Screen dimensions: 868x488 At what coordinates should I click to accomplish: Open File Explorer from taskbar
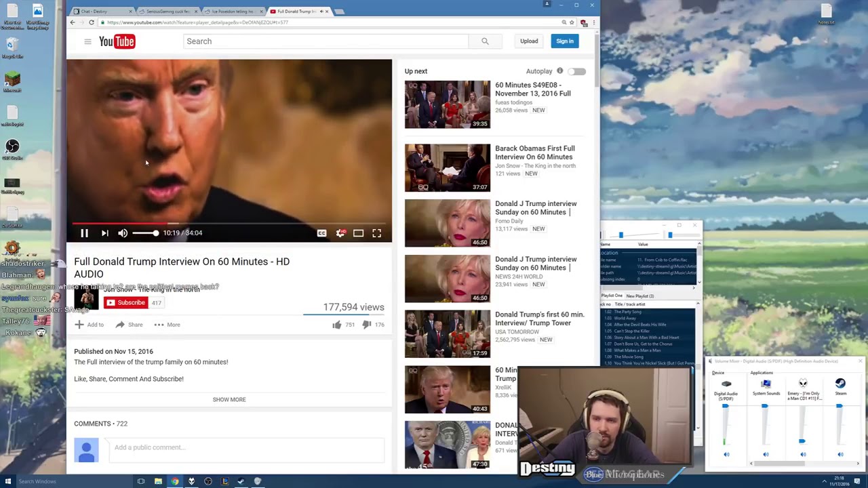(x=158, y=482)
